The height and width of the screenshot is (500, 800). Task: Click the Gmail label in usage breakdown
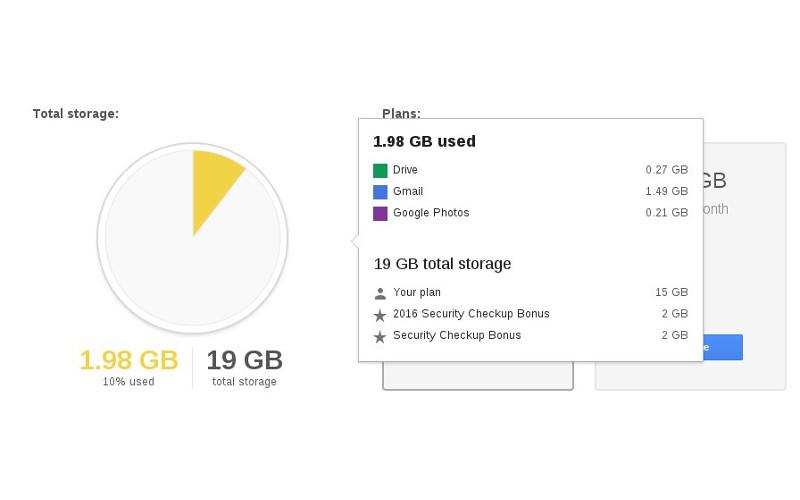(408, 191)
